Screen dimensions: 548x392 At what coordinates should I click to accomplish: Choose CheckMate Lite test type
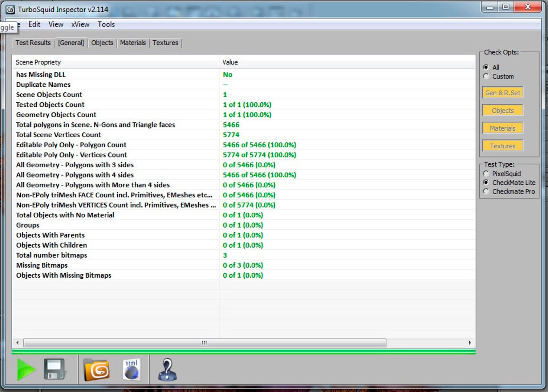[x=509, y=182]
